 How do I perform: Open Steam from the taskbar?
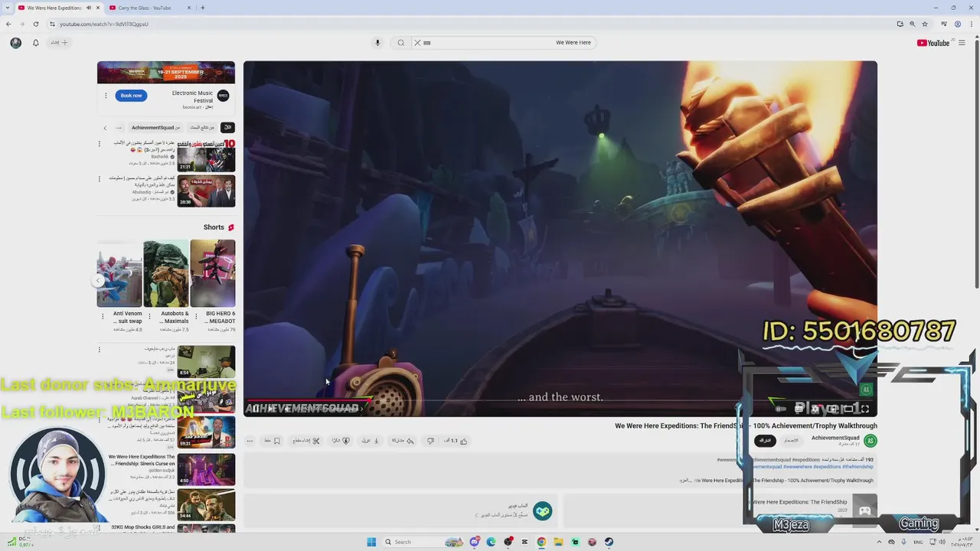point(609,542)
